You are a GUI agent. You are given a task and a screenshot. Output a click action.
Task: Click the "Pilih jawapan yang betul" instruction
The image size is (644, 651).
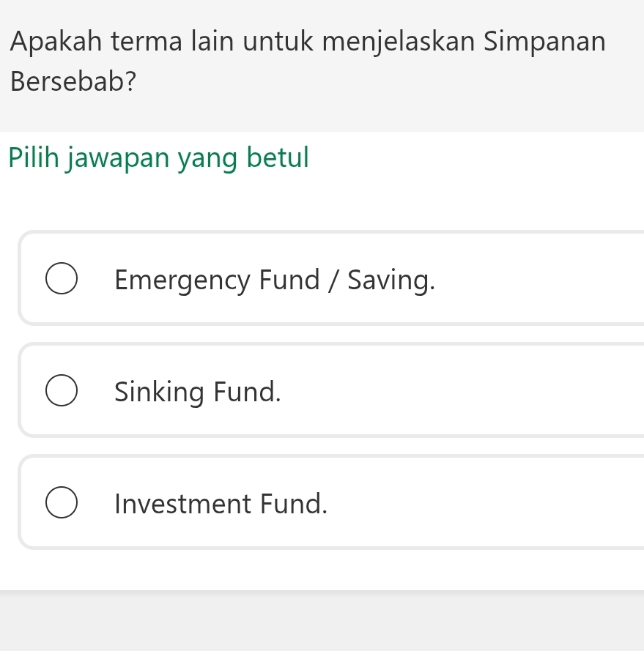coord(159,157)
